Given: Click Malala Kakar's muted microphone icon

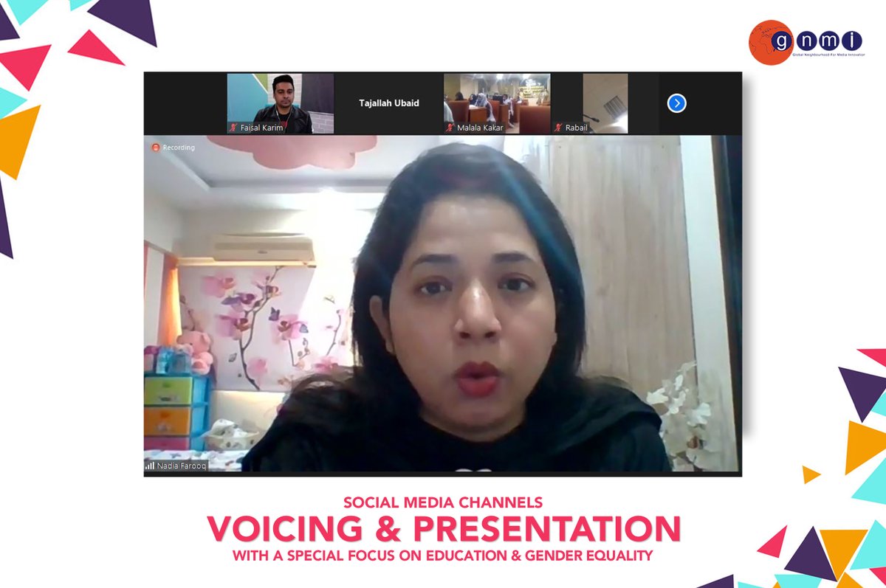Looking at the screenshot, I should point(450,128).
